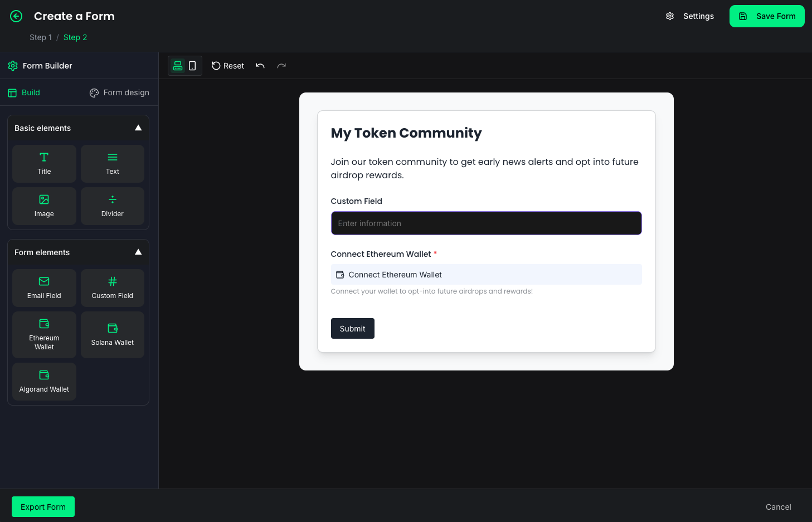Viewport: 812px width, 522px height.
Task: Open the Form design tab
Action: (x=119, y=92)
